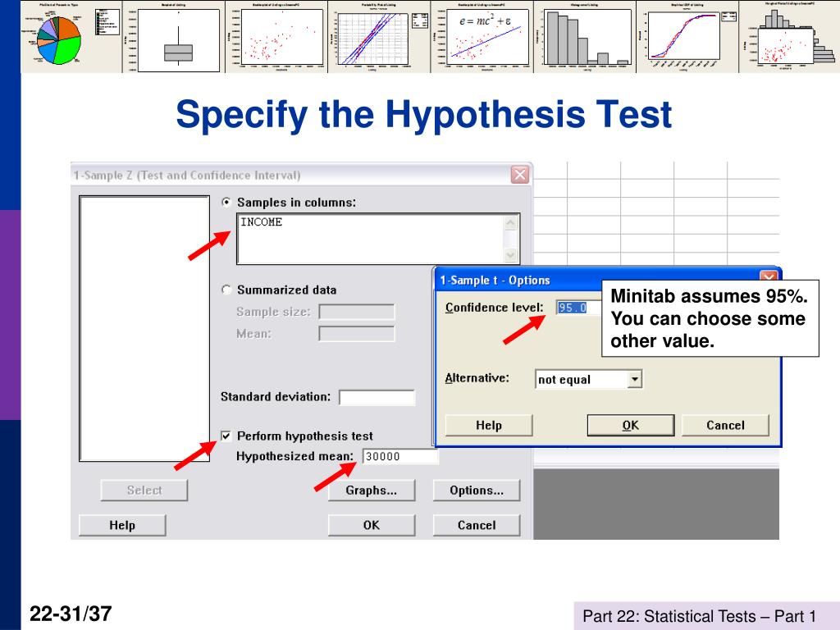Screen dimensions: 840x630
Task: Open the Options... button in 1-Sample Z
Action: 477,491
